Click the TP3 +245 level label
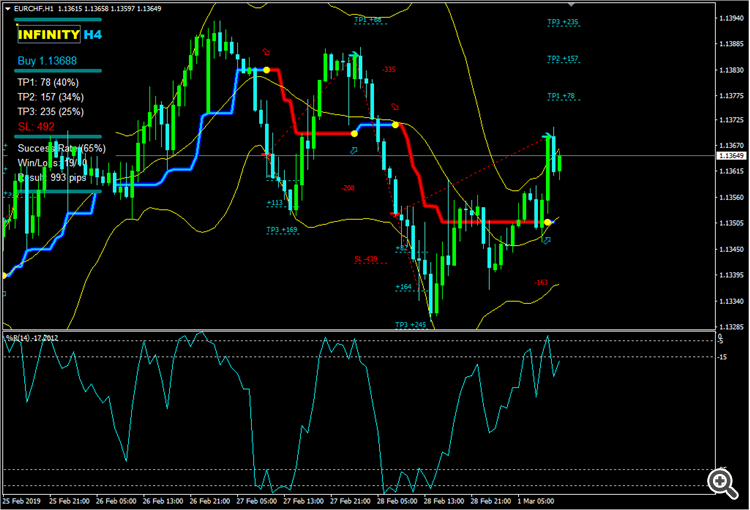 point(410,325)
